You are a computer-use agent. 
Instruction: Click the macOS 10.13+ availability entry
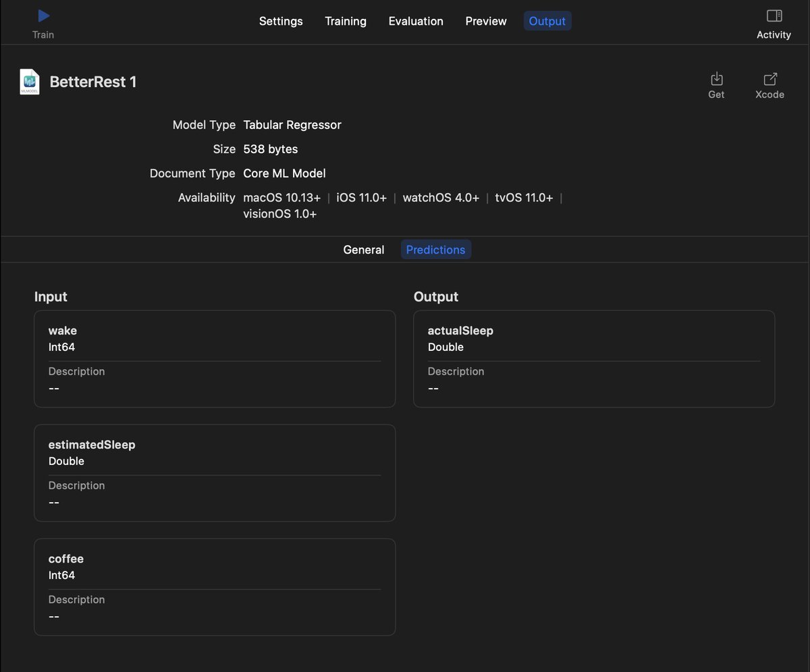click(x=282, y=198)
